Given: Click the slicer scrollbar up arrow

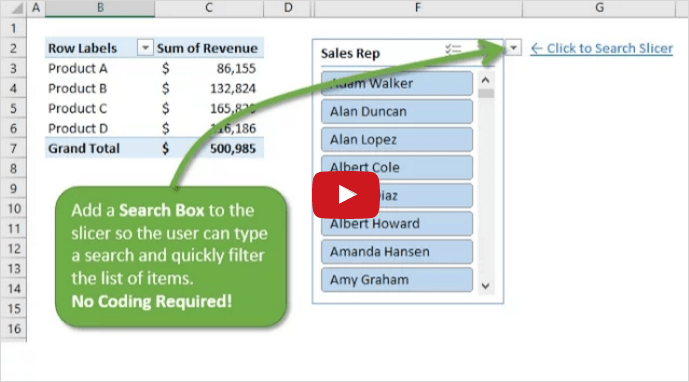Looking at the screenshot, I should pos(486,80).
